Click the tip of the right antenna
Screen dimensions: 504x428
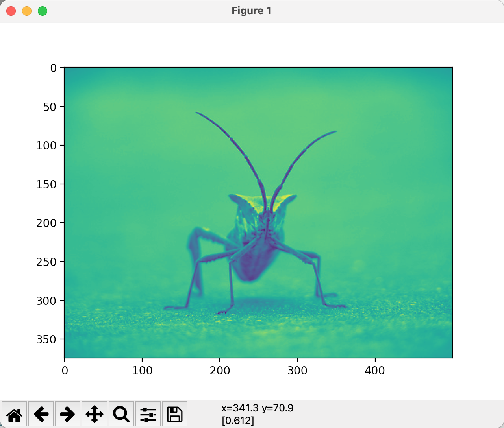[335, 131]
